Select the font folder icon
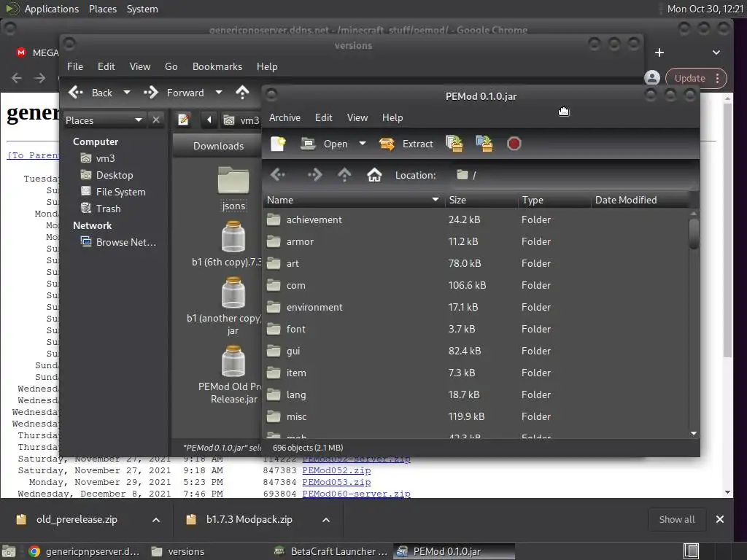This screenshot has height=560, width=747. [274, 329]
